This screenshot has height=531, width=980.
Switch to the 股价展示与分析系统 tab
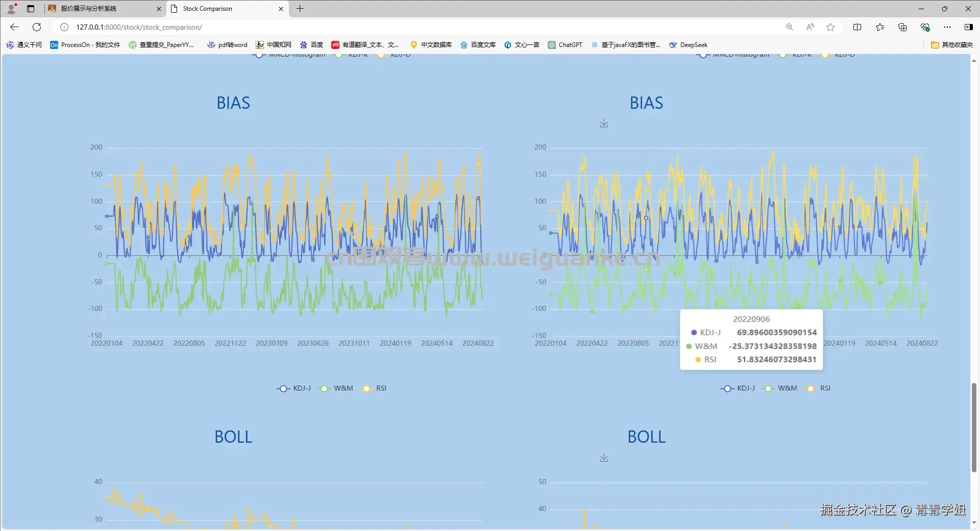(x=105, y=9)
